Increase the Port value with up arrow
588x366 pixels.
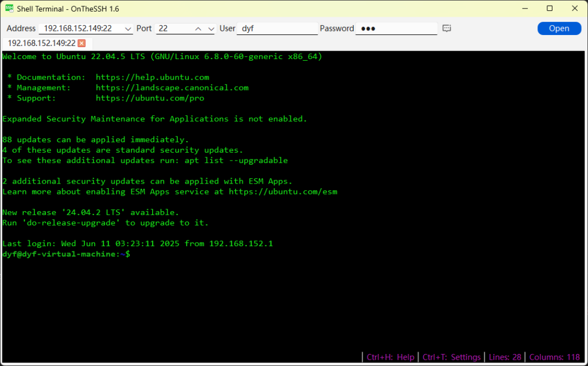tap(198, 29)
